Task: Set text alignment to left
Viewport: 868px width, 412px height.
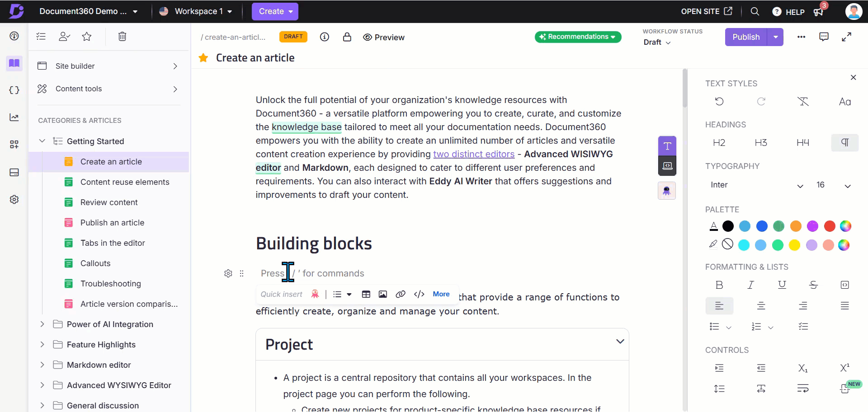Action: pyautogui.click(x=719, y=306)
